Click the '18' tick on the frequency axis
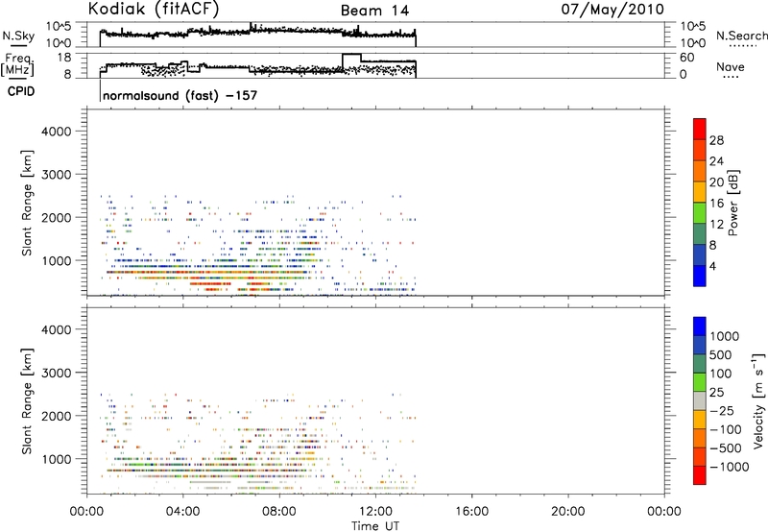The image size is (768, 532). coord(63,58)
